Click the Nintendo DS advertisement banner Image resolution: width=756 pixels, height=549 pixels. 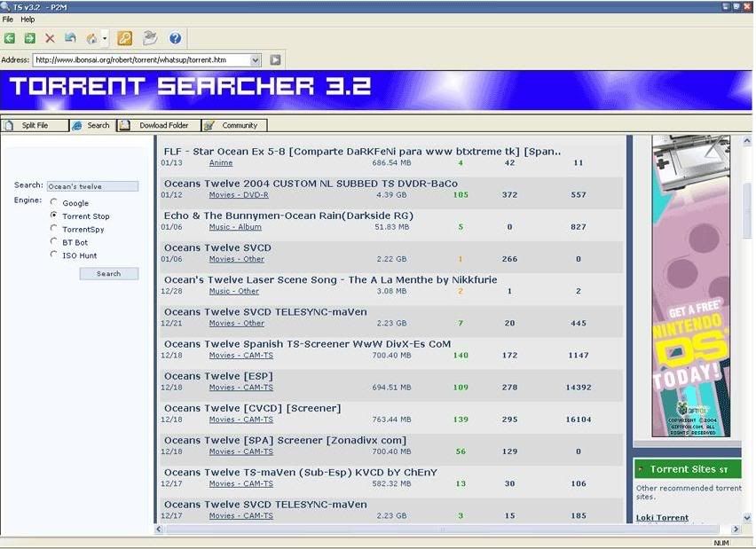(691, 286)
